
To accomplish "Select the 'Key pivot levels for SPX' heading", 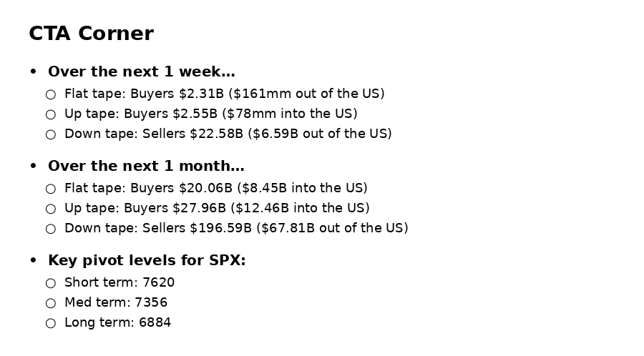I will click(x=147, y=260).
